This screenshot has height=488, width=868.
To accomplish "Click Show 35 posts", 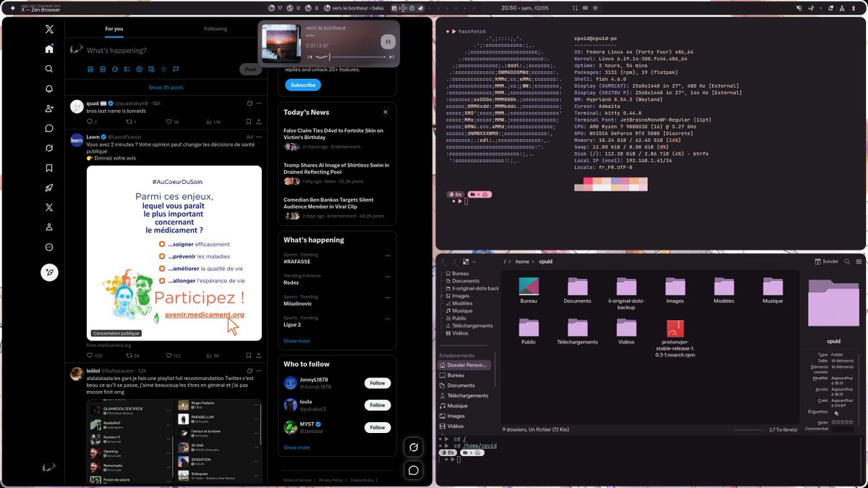I will tap(166, 87).
